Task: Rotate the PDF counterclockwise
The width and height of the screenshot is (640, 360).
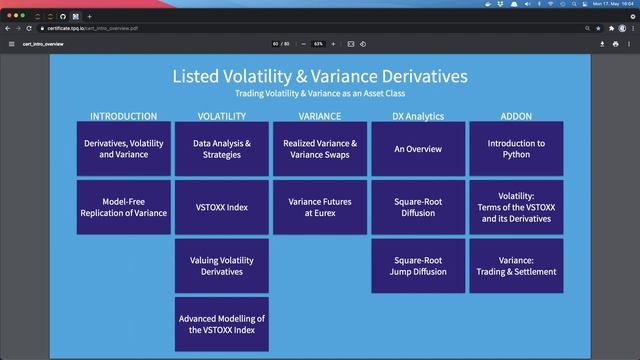Action: tap(363, 44)
